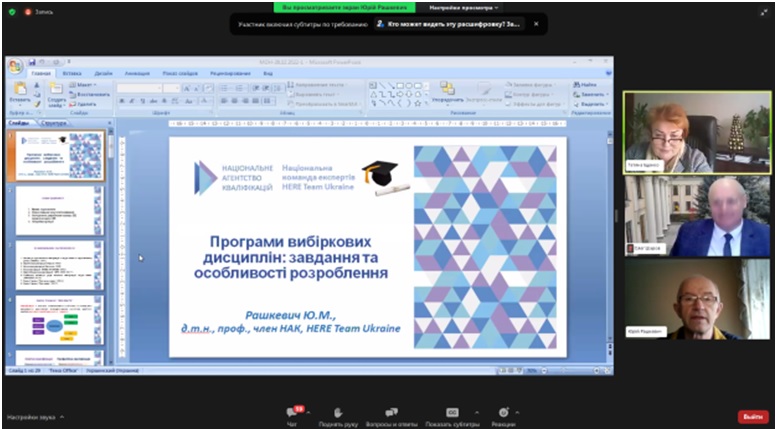Toggle Italic formatting in Шрифт group
780x429 pixels.
click(132, 101)
